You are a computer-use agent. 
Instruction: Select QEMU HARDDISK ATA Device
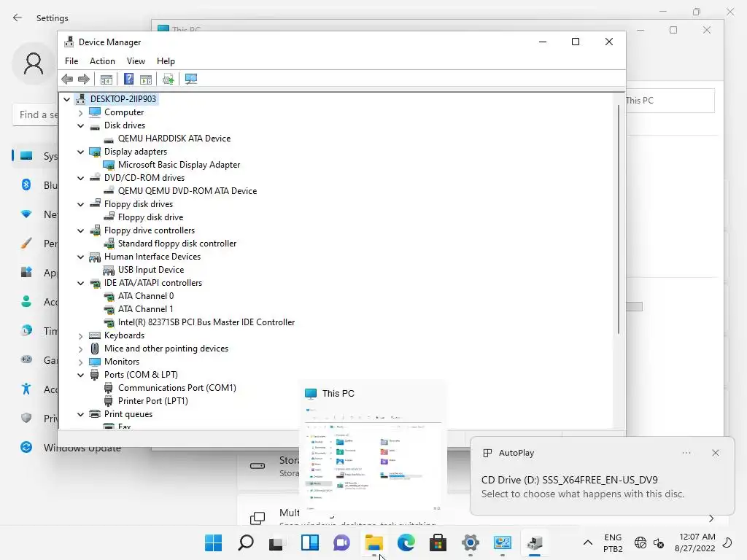click(x=174, y=139)
